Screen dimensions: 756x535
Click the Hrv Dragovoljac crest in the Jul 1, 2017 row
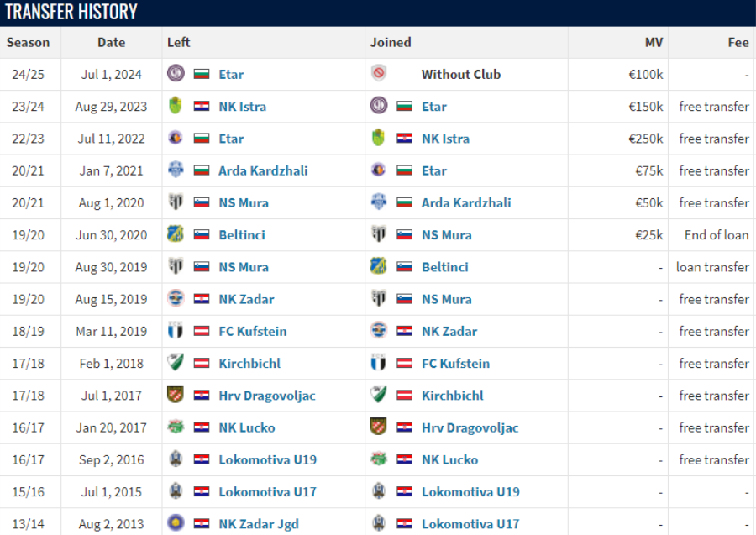[x=176, y=396]
